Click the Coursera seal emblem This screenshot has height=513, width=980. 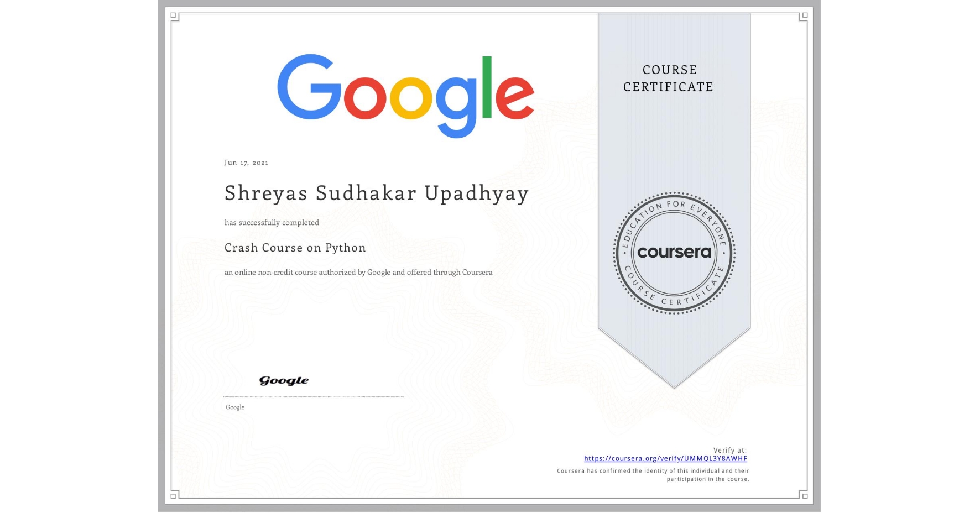(674, 253)
